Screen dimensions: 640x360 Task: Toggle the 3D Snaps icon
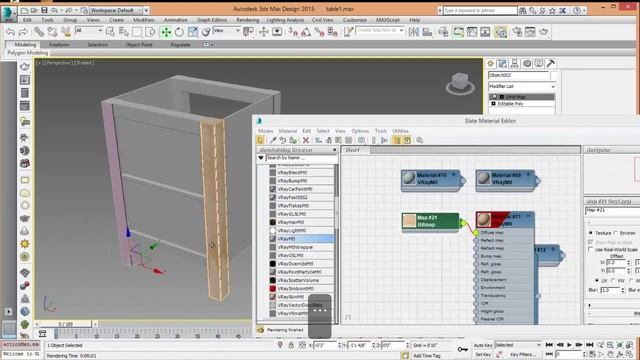click(x=293, y=32)
